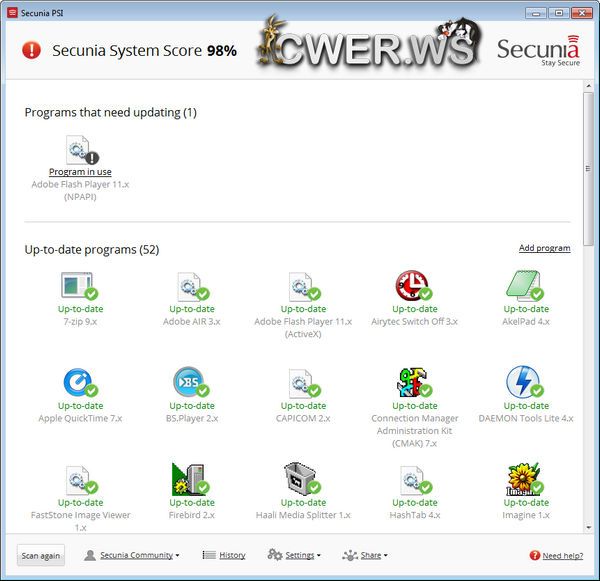This screenshot has height=581, width=600.
Task: Select the Imagine 1.x sunflower icon
Action: [523, 480]
